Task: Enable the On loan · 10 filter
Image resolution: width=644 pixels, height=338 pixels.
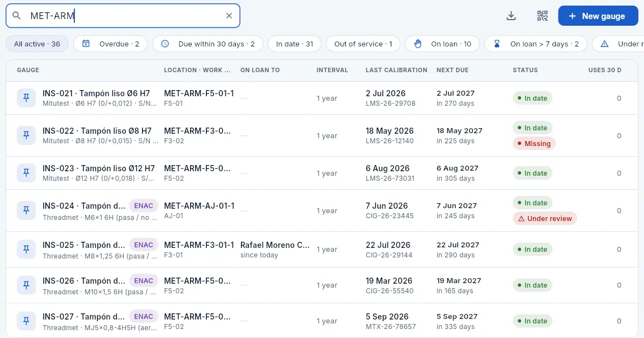Action: 442,44
